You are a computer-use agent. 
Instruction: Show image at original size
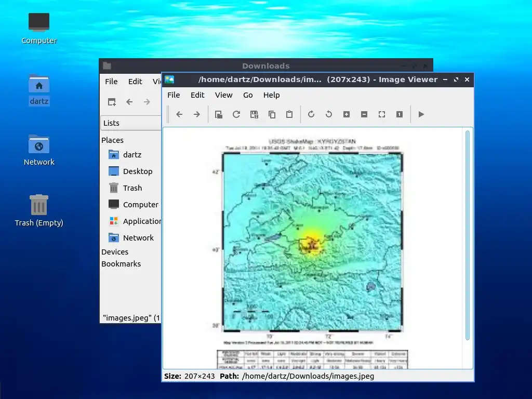(x=400, y=114)
